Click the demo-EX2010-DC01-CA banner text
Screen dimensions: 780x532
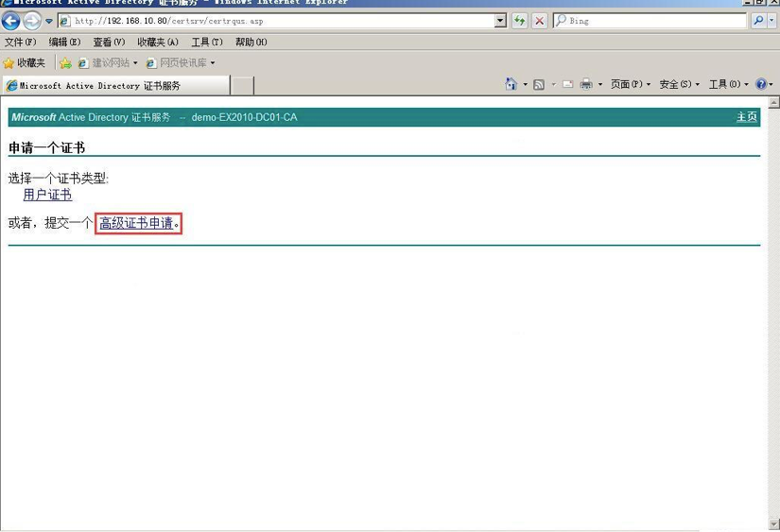click(244, 117)
